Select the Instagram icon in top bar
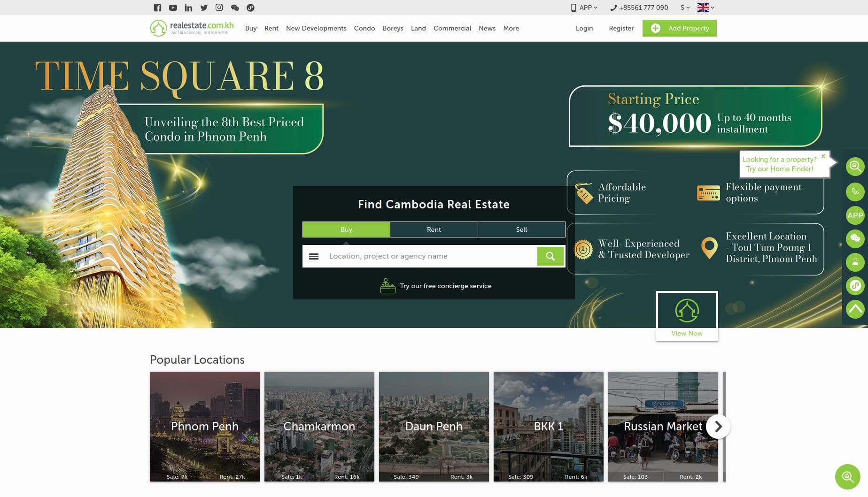This screenshot has height=497, width=868. click(x=218, y=8)
